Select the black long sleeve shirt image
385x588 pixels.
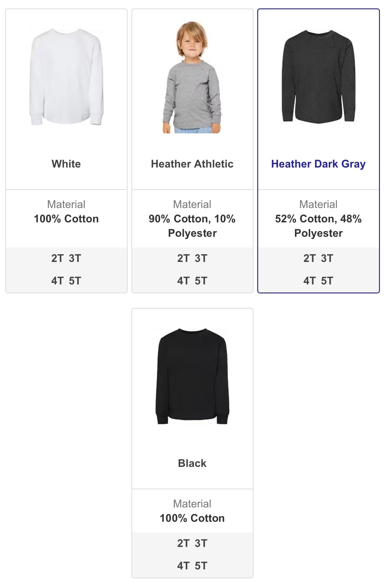[x=192, y=376]
